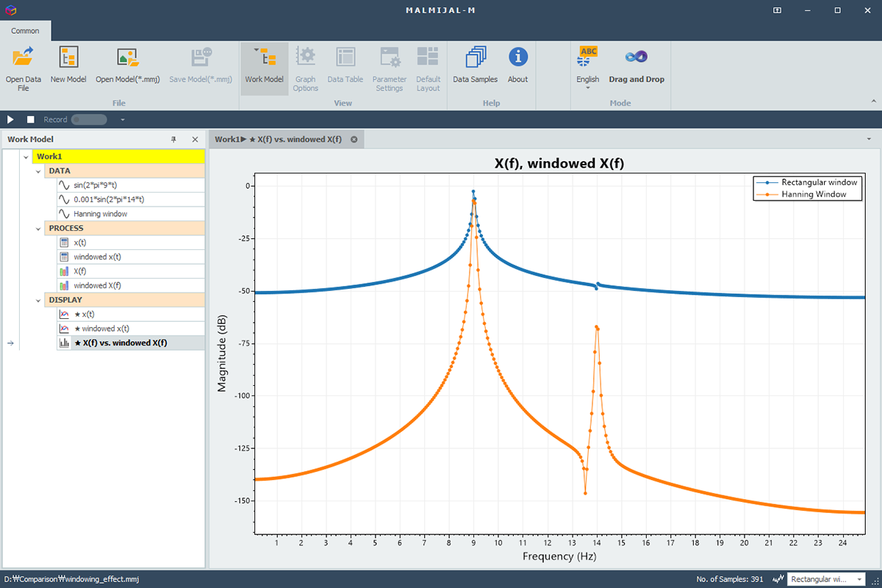Collapse the DATA section
The image size is (882, 588).
pos(38,171)
